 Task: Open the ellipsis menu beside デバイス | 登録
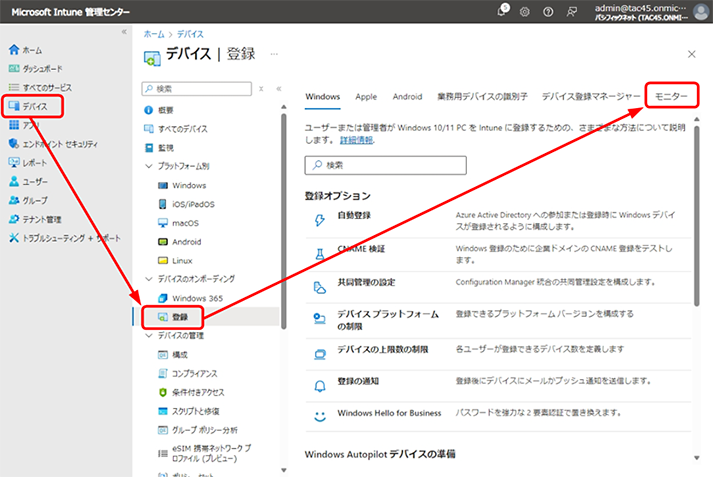pyautogui.click(x=274, y=54)
